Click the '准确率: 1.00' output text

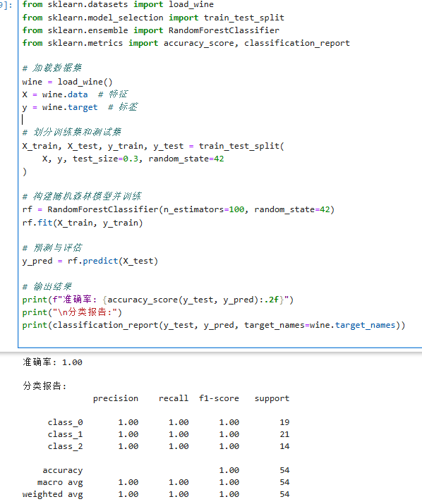[52, 362]
